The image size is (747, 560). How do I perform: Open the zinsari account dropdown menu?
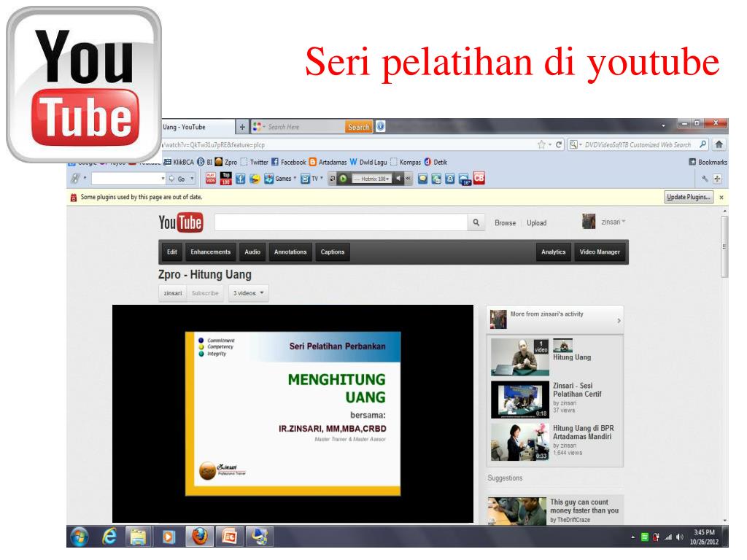[613, 222]
